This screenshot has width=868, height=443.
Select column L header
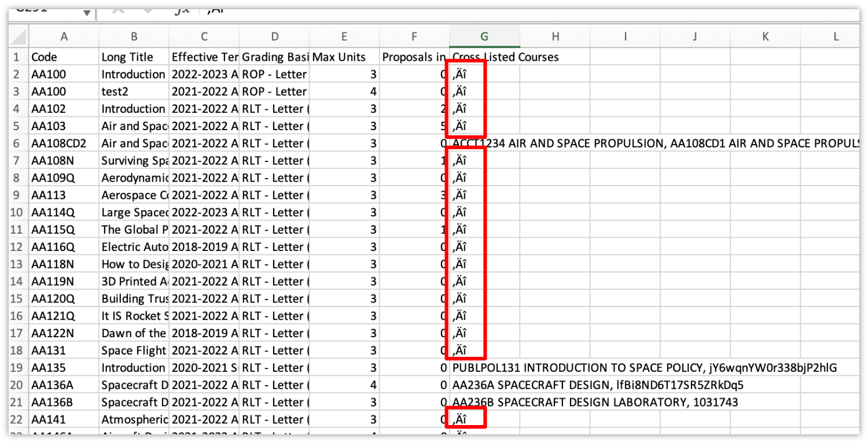[x=836, y=36]
